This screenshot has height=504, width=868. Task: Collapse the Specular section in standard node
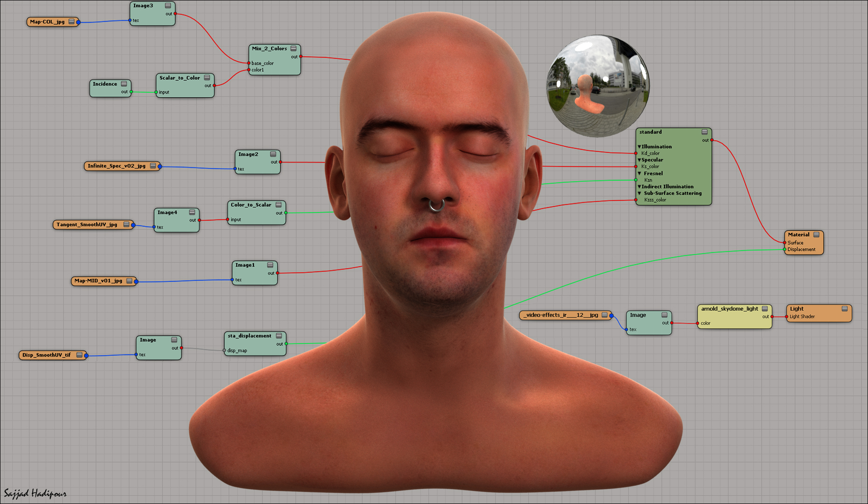click(x=639, y=160)
